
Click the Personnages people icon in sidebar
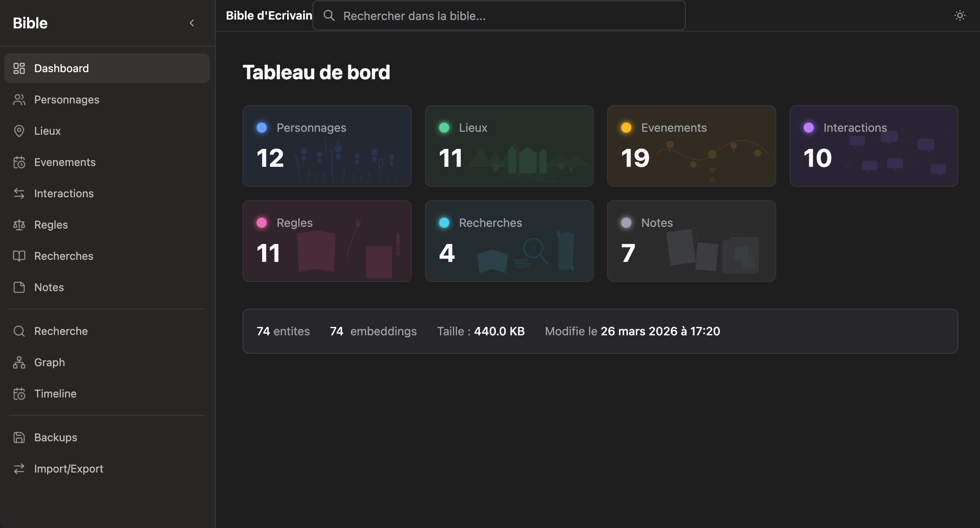(19, 100)
